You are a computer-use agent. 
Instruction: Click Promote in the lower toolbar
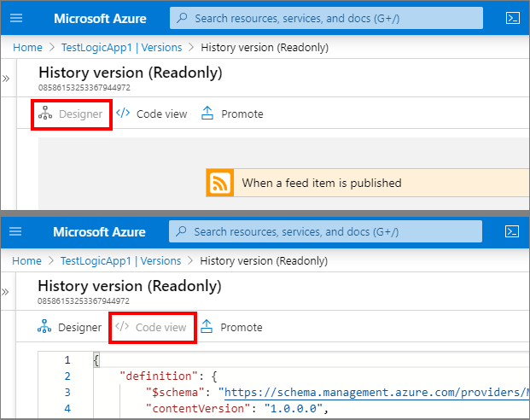click(242, 327)
